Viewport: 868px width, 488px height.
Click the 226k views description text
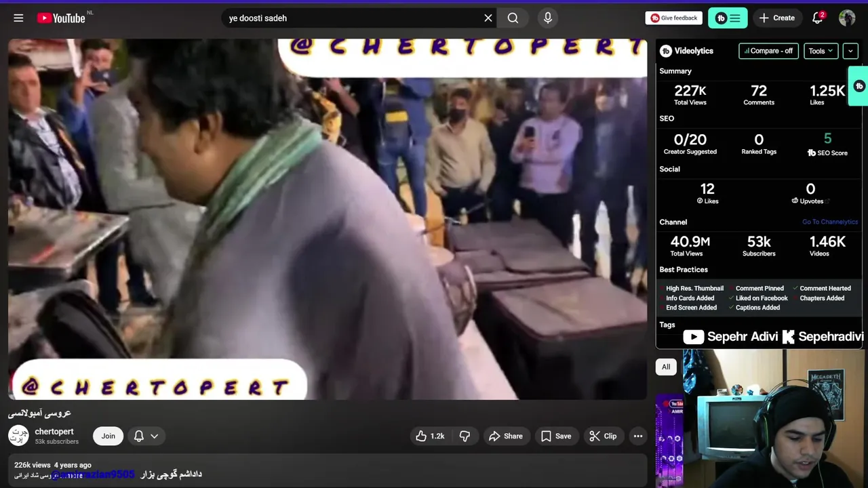[x=33, y=465]
